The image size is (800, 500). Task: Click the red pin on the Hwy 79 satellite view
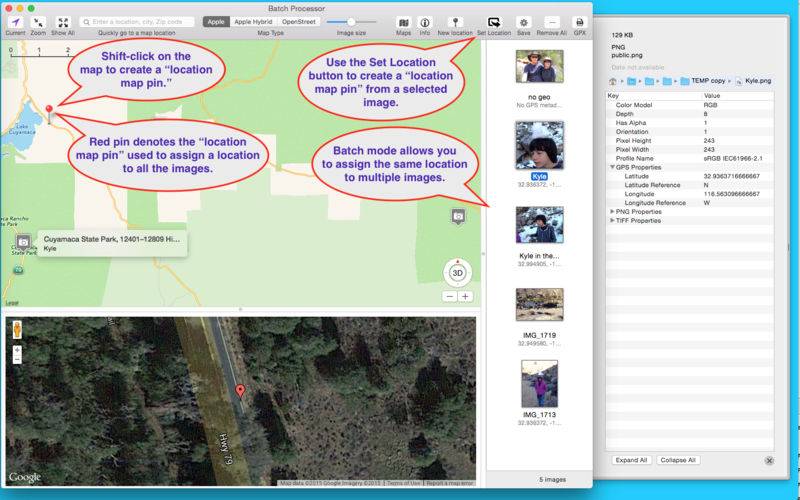pos(240,392)
